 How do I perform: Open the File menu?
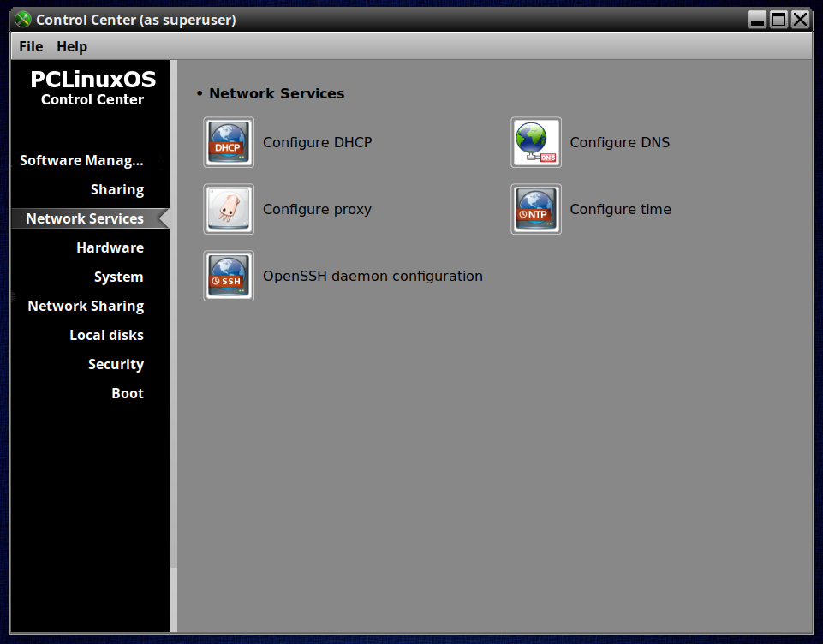[x=31, y=46]
